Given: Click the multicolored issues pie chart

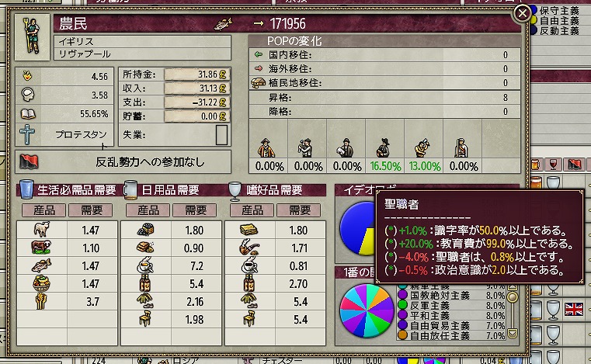Looking at the screenshot, I should pyautogui.click(x=367, y=311).
